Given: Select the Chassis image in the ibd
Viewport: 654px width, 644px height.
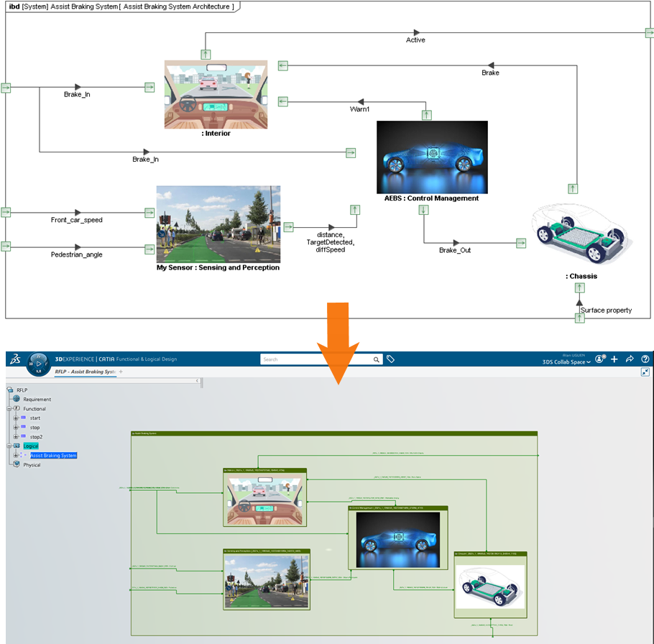Looking at the screenshot, I should (582, 234).
